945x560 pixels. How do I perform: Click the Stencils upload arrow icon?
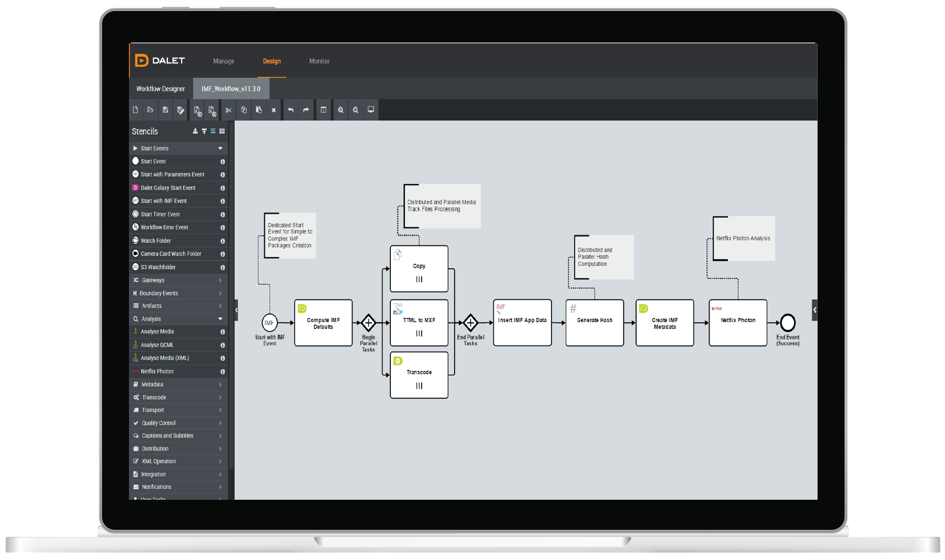tap(204, 131)
